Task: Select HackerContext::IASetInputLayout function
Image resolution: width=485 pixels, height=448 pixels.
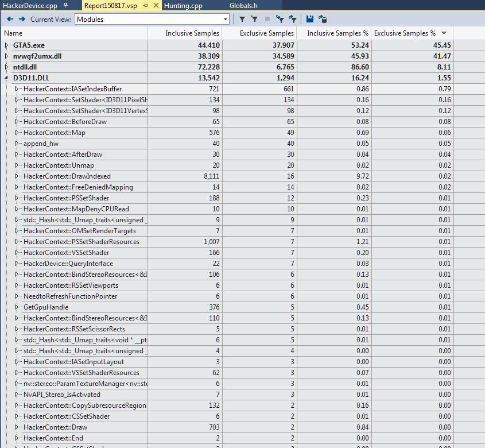Action: [73, 362]
